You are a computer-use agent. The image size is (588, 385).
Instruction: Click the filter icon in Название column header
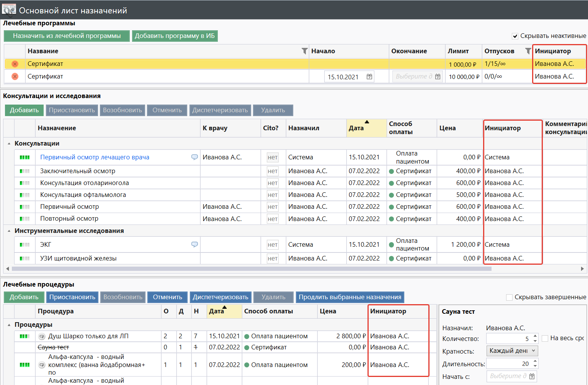[304, 51]
